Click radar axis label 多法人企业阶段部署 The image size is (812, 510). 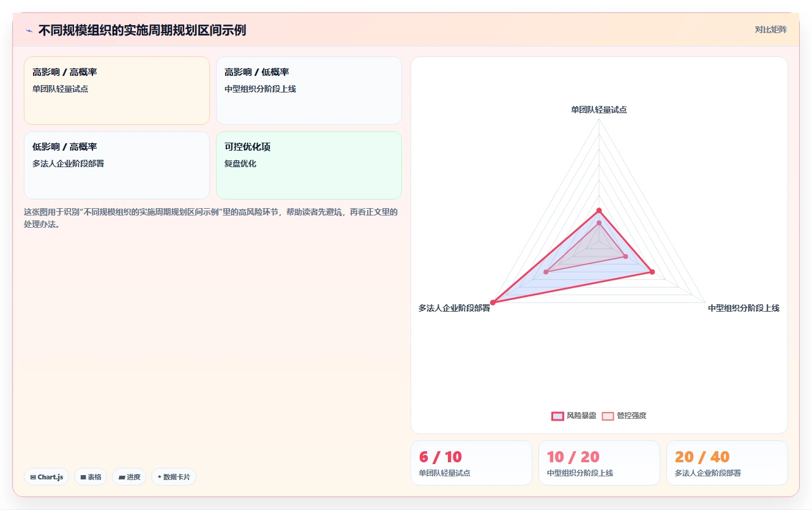(454, 308)
